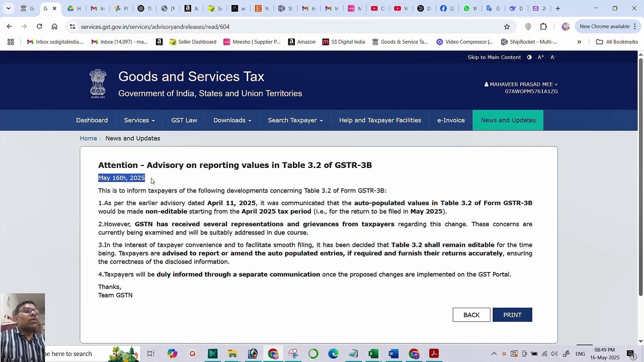Open Inbox ssdigitalindia bookmark
644x362 pixels.
[55, 42]
